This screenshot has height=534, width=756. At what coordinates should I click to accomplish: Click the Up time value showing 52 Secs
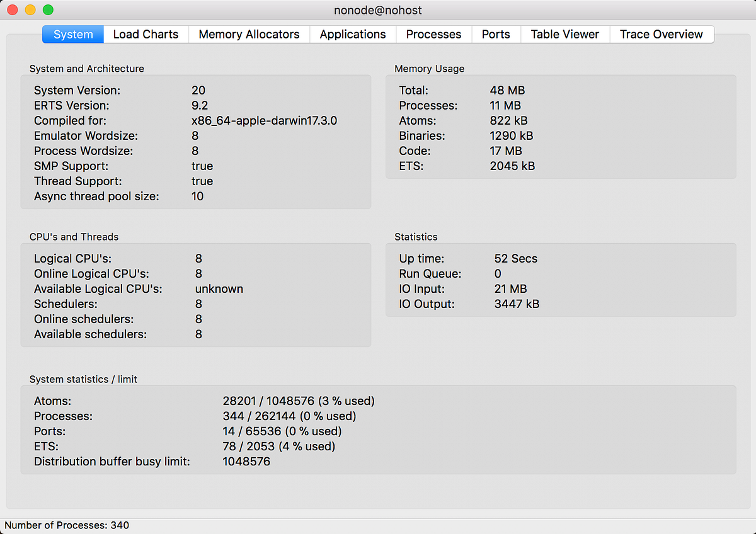click(x=517, y=258)
